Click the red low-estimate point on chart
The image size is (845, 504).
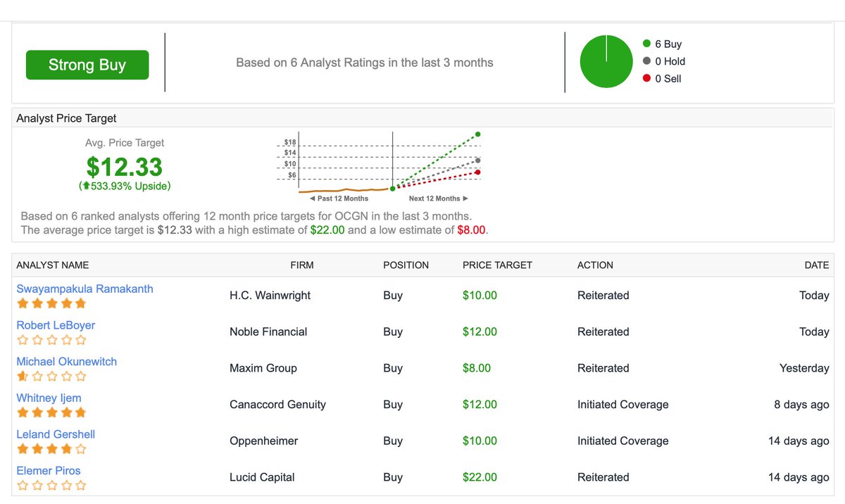[478, 172]
